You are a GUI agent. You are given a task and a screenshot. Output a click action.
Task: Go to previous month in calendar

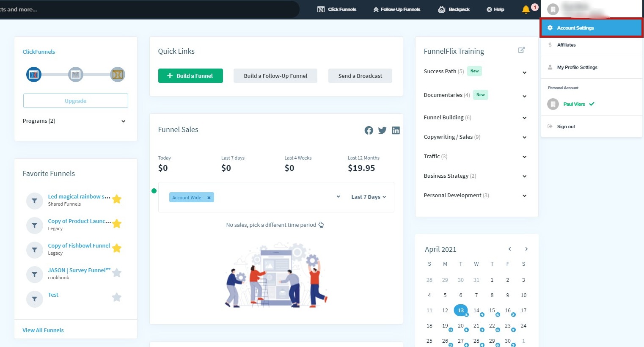tap(510, 249)
